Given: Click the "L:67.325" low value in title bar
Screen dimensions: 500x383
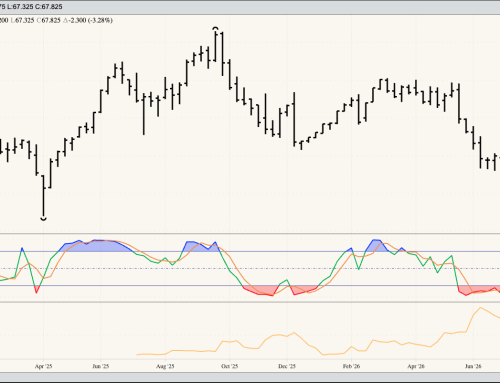Looking at the screenshot, I should click(20, 7).
